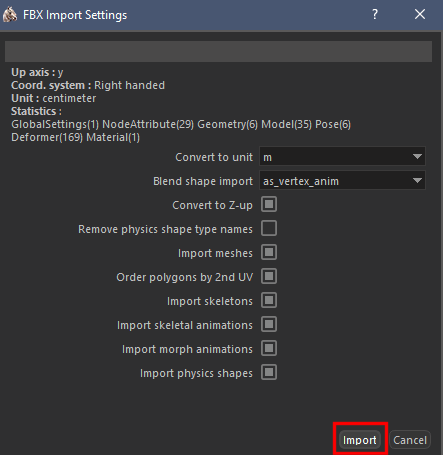Viewport: 443px width, 455px height.
Task: Click the Import button
Action: [x=360, y=440]
